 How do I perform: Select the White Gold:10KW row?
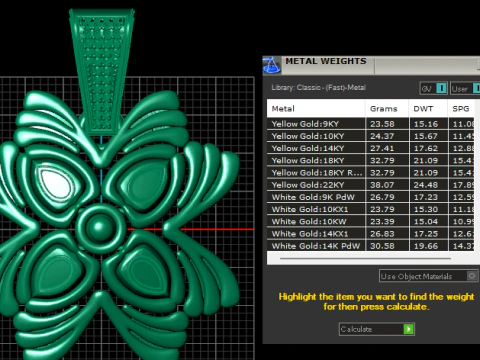[370, 221]
